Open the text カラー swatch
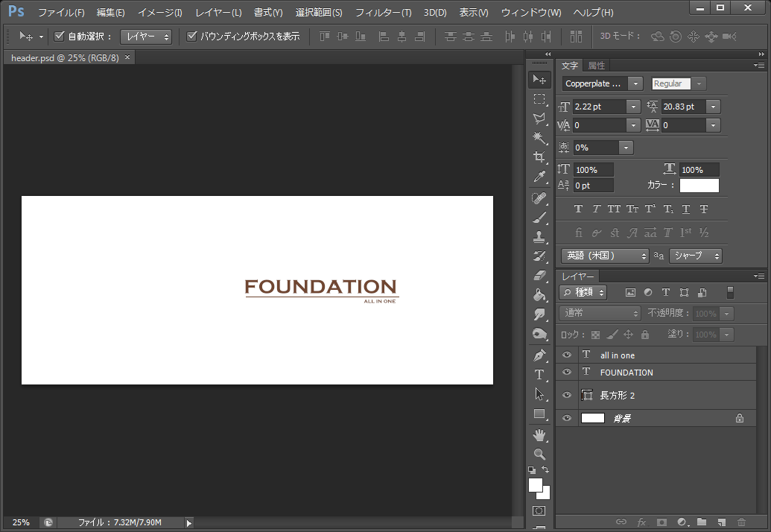The width and height of the screenshot is (771, 532). pyautogui.click(x=699, y=186)
